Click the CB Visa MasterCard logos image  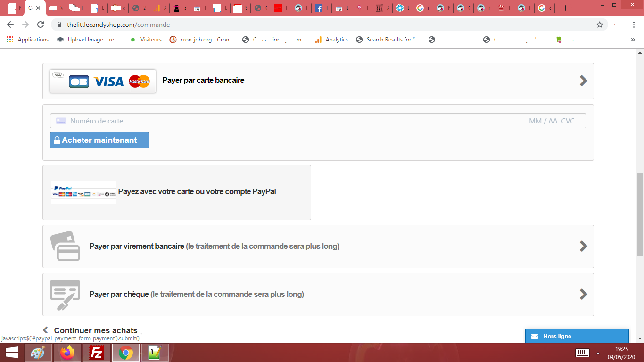tap(103, 81)
